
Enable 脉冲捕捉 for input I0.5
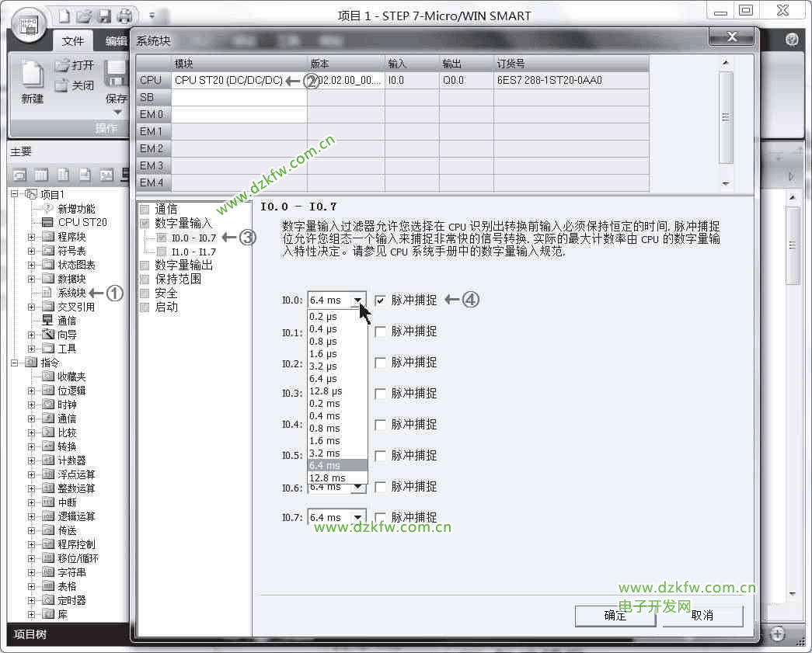tap(380, 456)
